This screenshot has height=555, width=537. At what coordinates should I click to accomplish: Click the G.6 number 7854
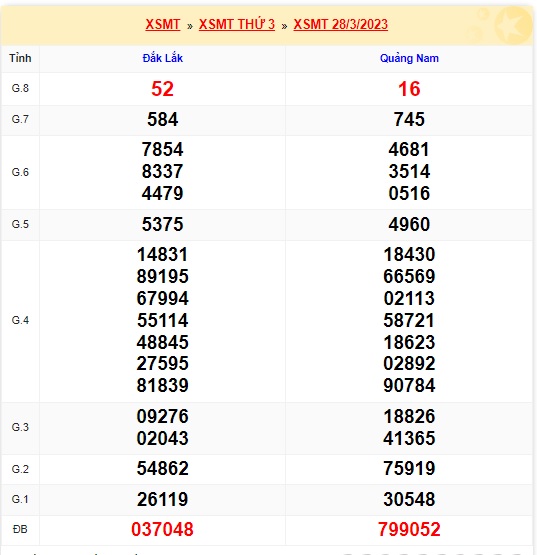(162, 149)
